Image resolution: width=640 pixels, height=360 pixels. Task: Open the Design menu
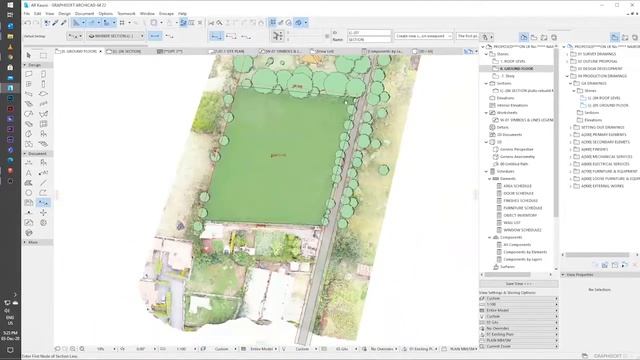tap(64, 13)
